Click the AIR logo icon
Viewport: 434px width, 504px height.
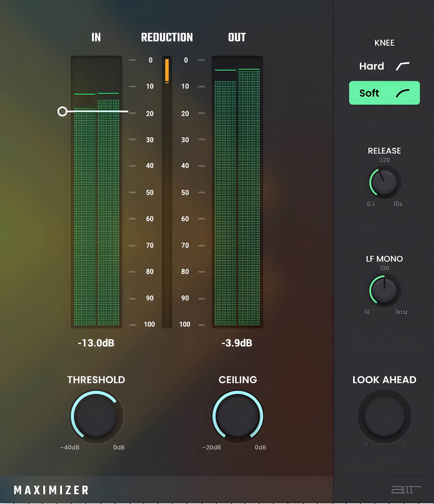406,489
